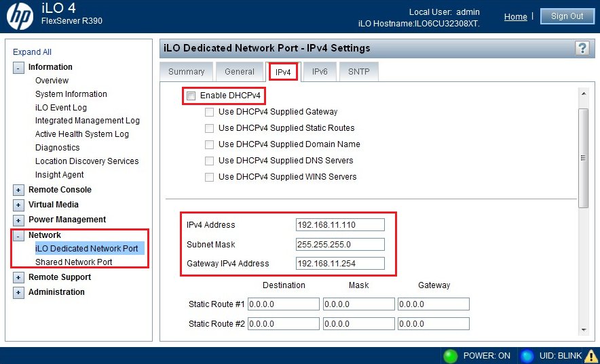Expand the Power Management section

click(18, 220)
